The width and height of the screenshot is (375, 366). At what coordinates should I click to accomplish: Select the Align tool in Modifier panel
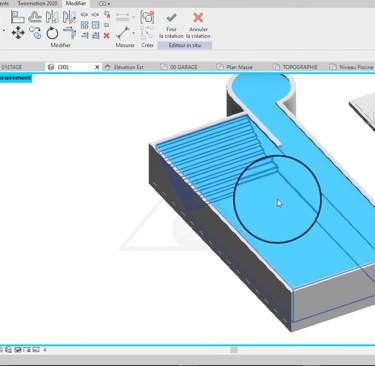coord(17,17)
